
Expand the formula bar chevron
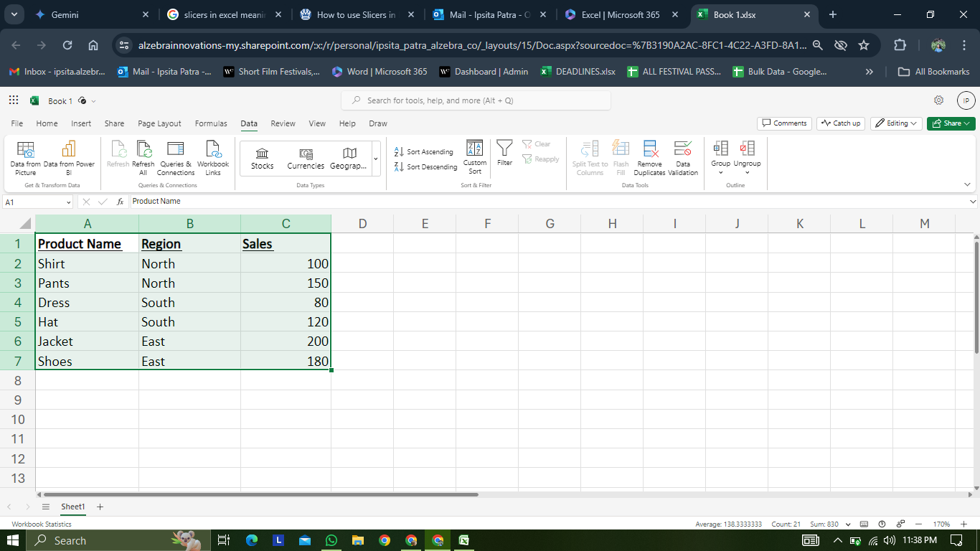tap(972, 202)
